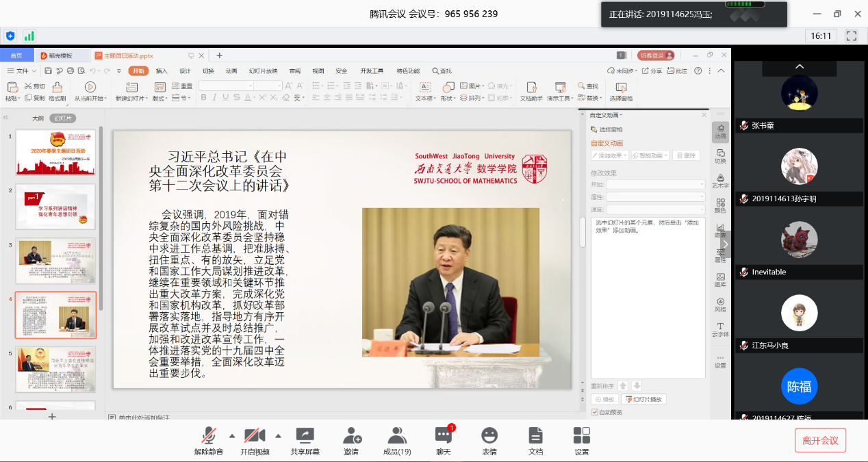Viewport: 868px width, 462px height.
Task: Select the 主题团日活动.pptx document tab
Action: point(133,55)
